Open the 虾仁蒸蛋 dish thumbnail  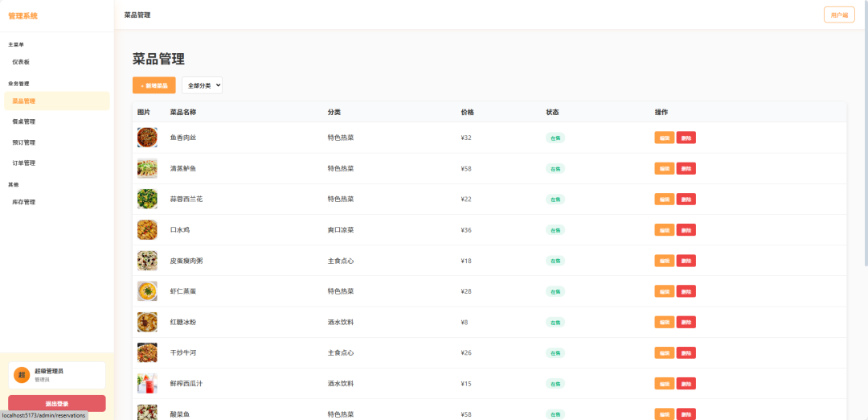point(147,291)
